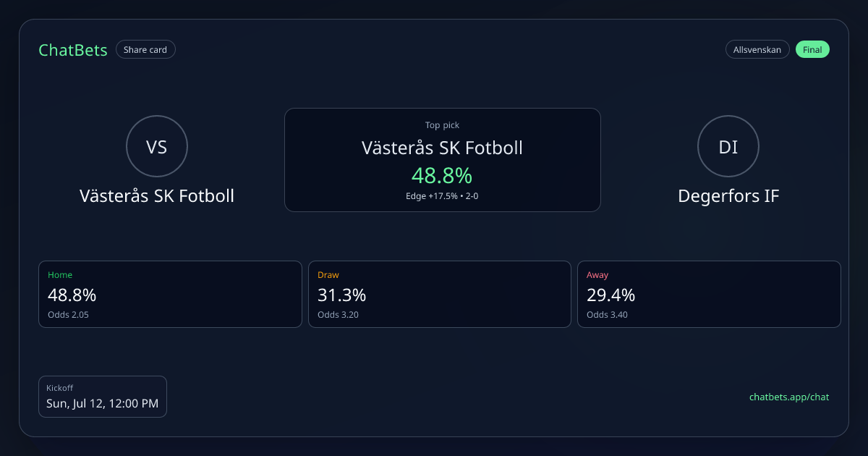868x456 pixels.
Task: Click the Edge +17.5% • 2-0 text
Action: click(442, 196)
